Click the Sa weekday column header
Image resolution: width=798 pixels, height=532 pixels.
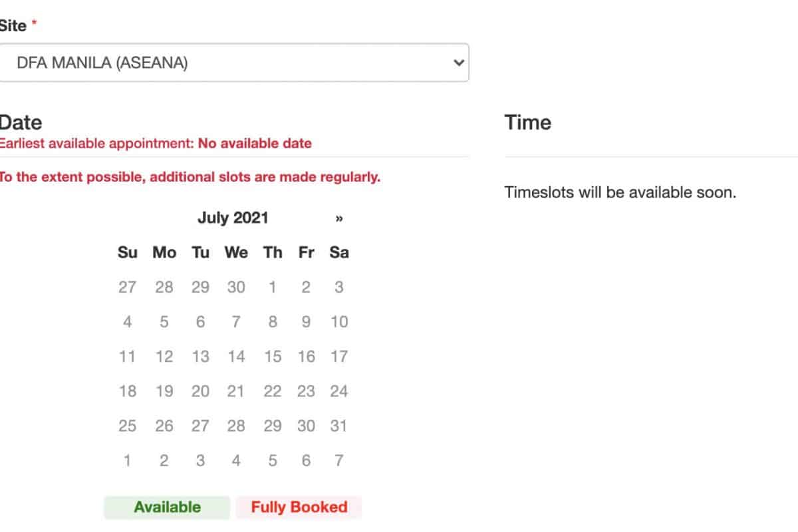(x=339, y=253)
